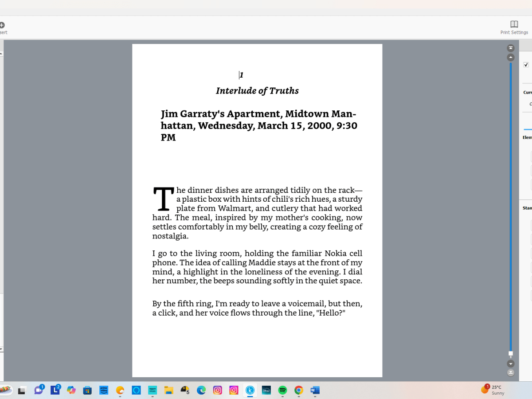Jump to the end of the document
Screen dimensions: 532x399
(x=511, y=373)
